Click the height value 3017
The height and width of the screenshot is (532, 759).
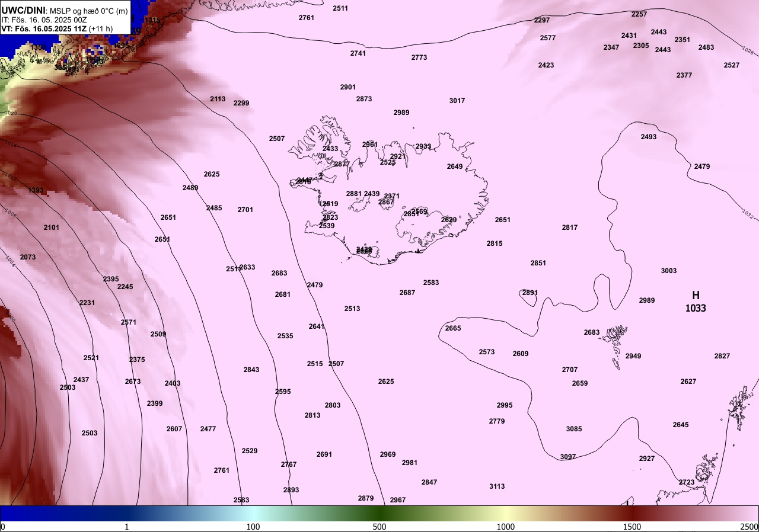[x=457, y=101]
